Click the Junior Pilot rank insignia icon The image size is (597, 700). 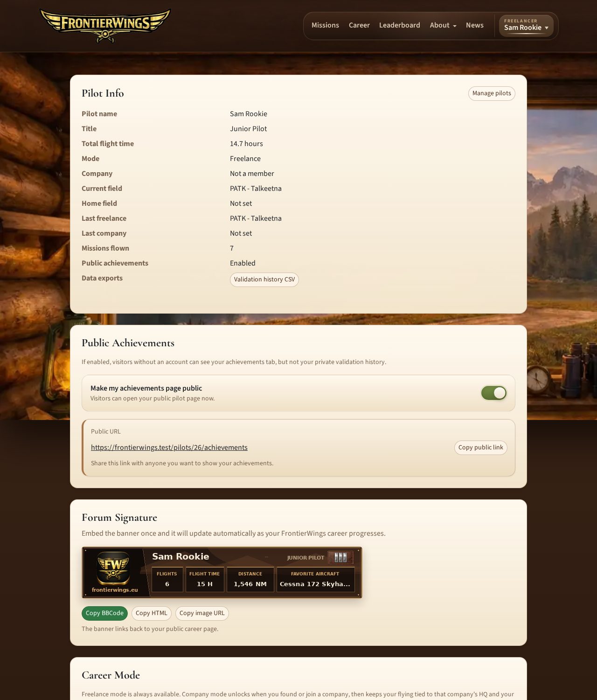pyautogui.click(x=340, y=557)
